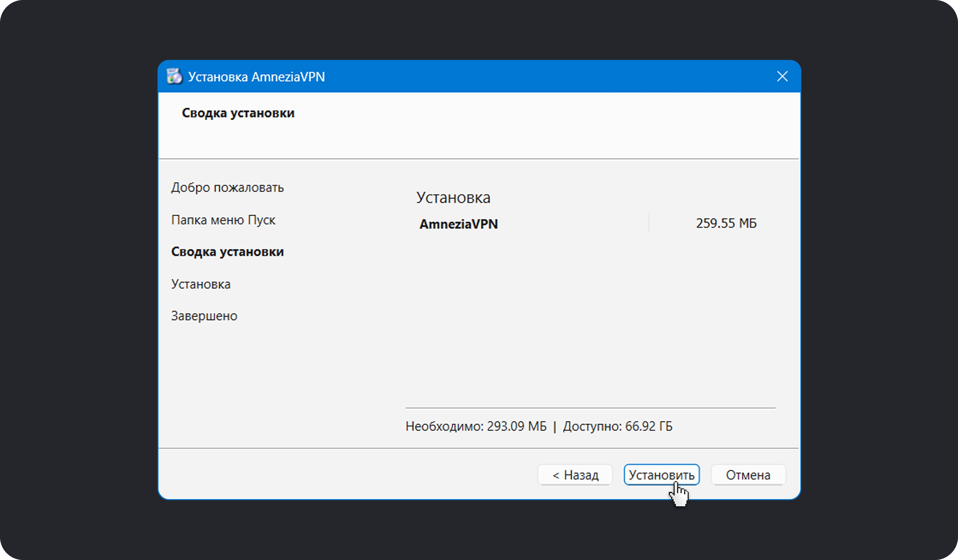This screenshot has width=958, height=560.
Task: Select the Добро пожаловать step
Action: pyautogui.click(x=227, y=188)
